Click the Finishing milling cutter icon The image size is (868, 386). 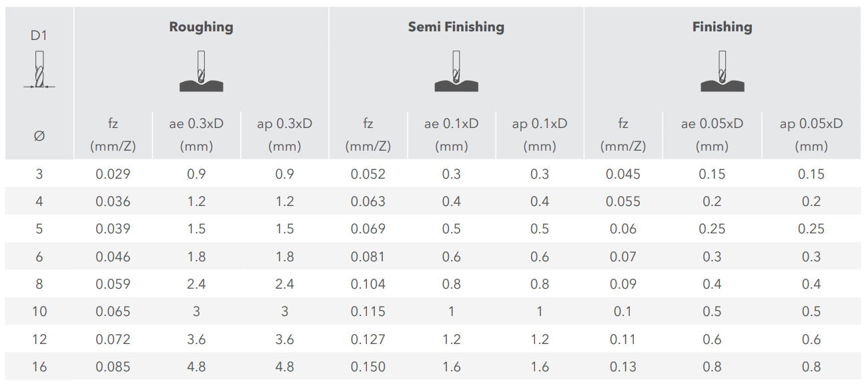722,72
